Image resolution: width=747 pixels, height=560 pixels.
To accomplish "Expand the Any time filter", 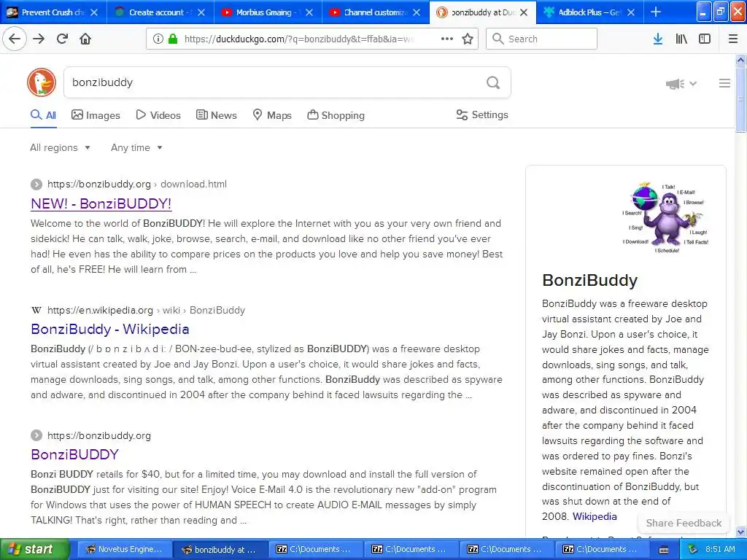I will (x=136, y=147).
